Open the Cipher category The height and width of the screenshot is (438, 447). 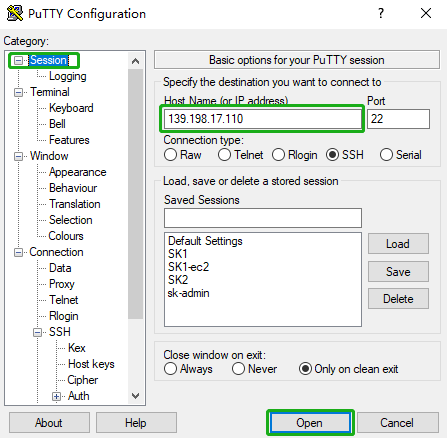click(x=83, y=380)
